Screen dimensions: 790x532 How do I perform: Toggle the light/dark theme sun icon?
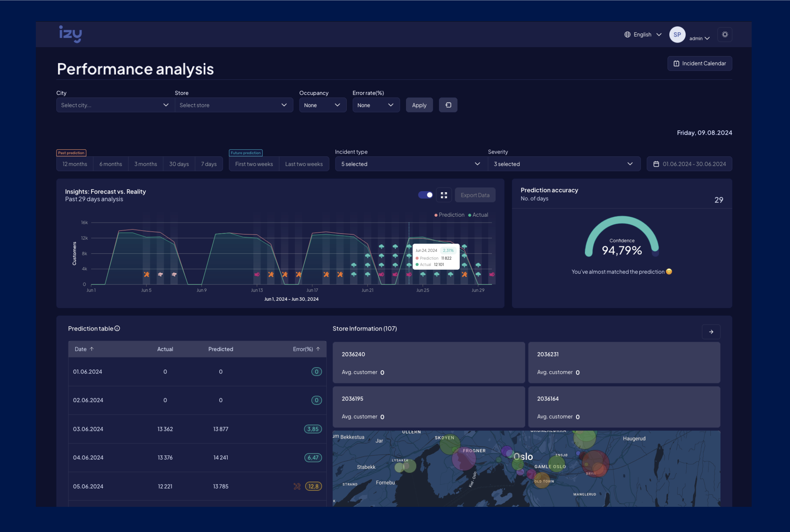click(725, 35)
